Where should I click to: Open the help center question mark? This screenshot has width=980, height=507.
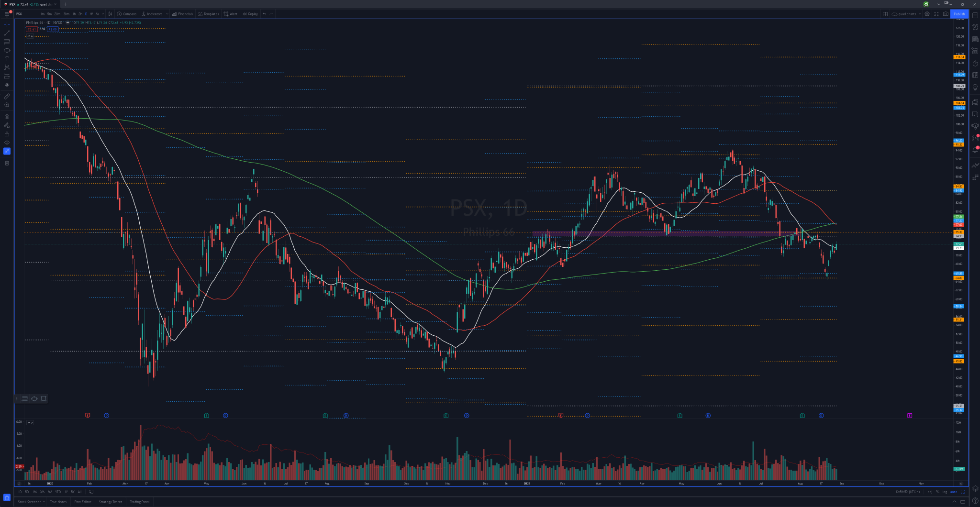[975, 501]
